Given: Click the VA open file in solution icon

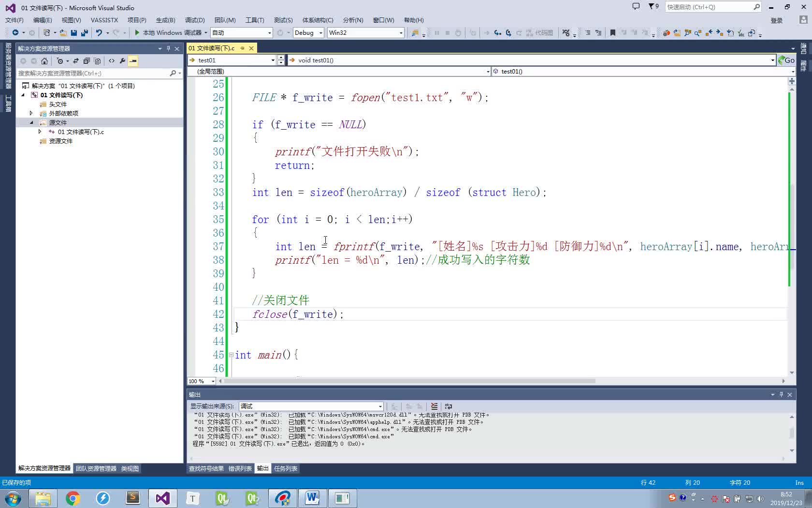Looking at the screenshot, I should tap(677, 32).
